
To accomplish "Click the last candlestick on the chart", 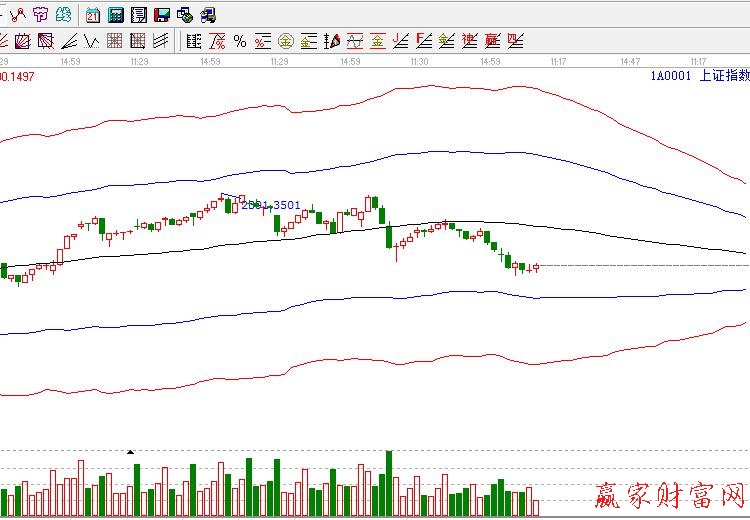I will click(x=536, y=267).
